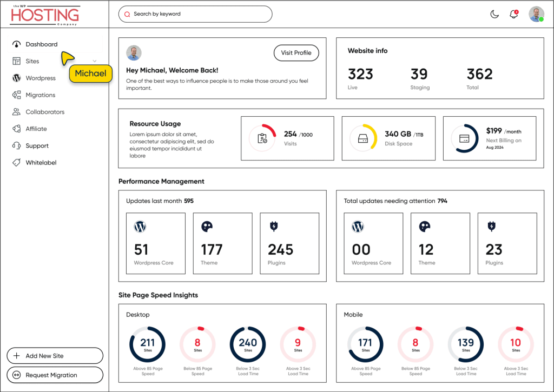Open the Sites menu item
This screenshot has height=392, width=554.
[32, 61]
